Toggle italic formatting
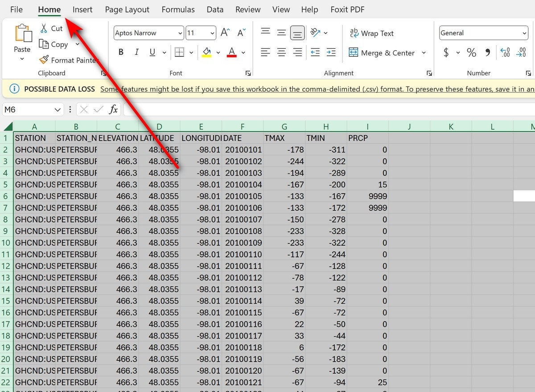The width and height of the screenshot is (535, 392). 136,52
